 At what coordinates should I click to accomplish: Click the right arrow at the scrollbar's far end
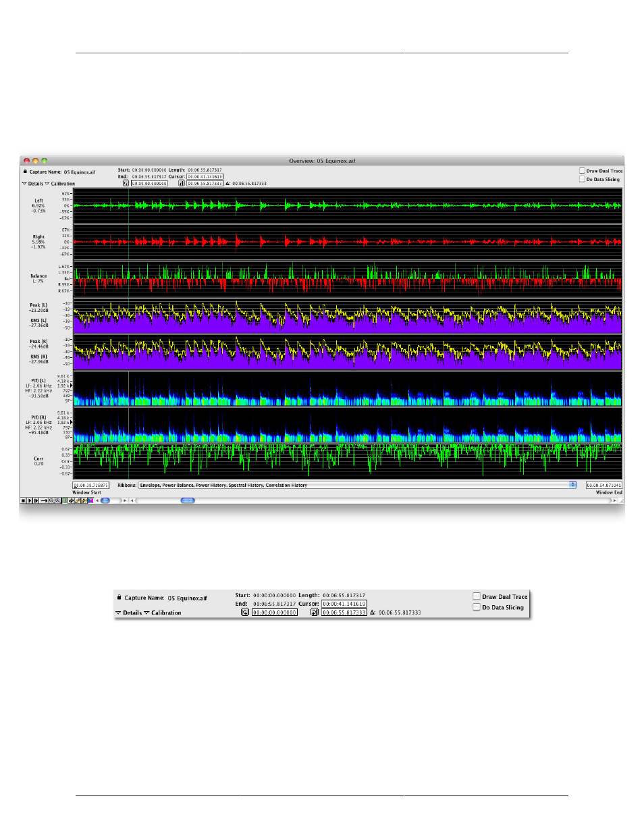pyautogui.click(x=614, y=500)
